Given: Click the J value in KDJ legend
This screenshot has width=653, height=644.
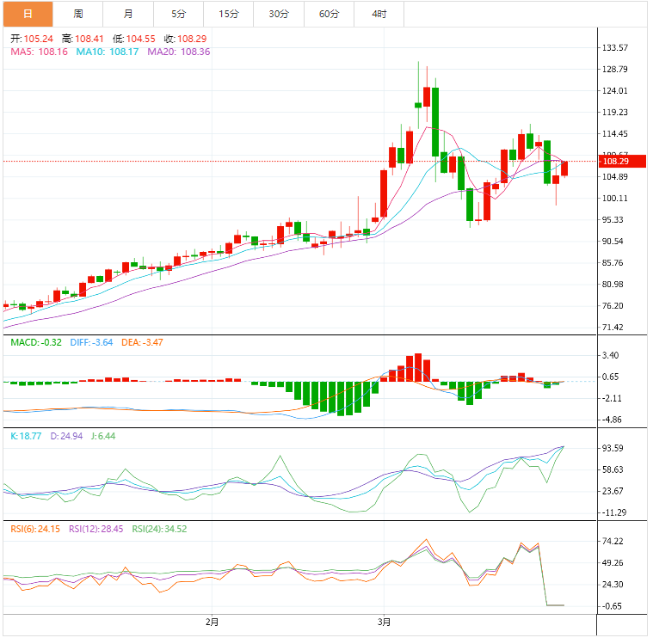Looking at the screenshot, I should click(102, 436).
